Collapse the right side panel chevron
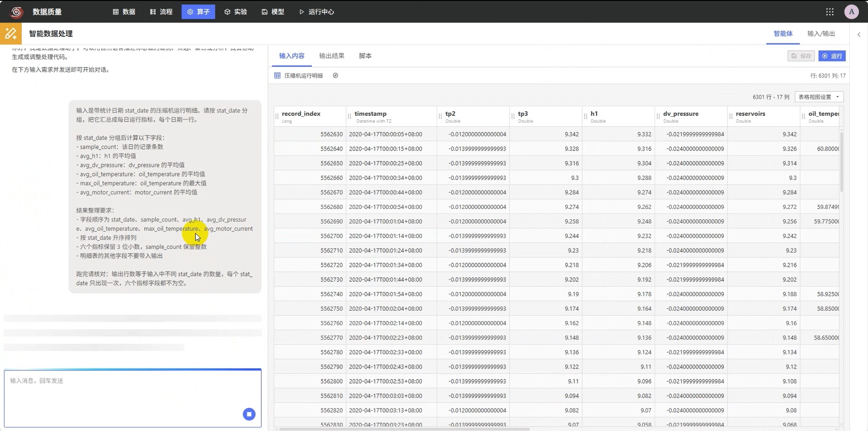Screen dimensions: 868x431 [859, 34]
